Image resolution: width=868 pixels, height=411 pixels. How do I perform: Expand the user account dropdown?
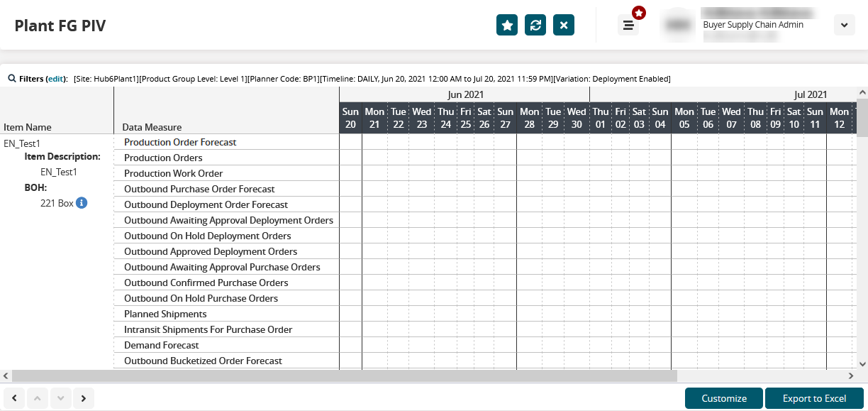tap(843, 25)
